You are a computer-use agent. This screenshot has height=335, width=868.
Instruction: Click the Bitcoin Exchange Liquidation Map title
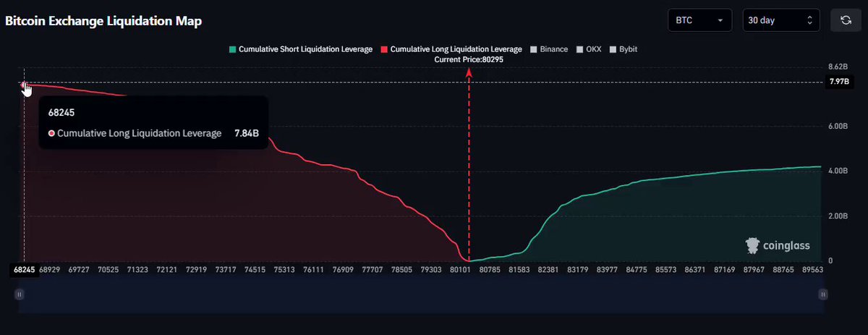click(x=103, y=21)
